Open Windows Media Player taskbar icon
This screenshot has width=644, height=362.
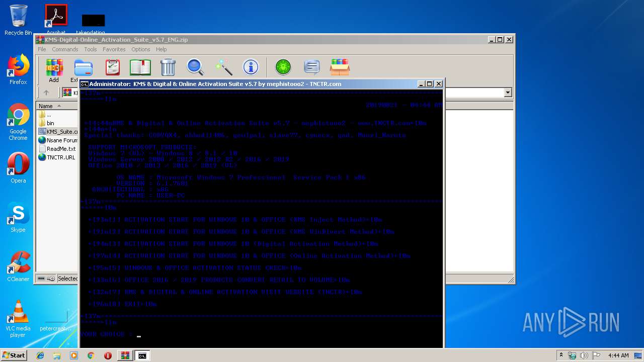(x=74, y=355)
